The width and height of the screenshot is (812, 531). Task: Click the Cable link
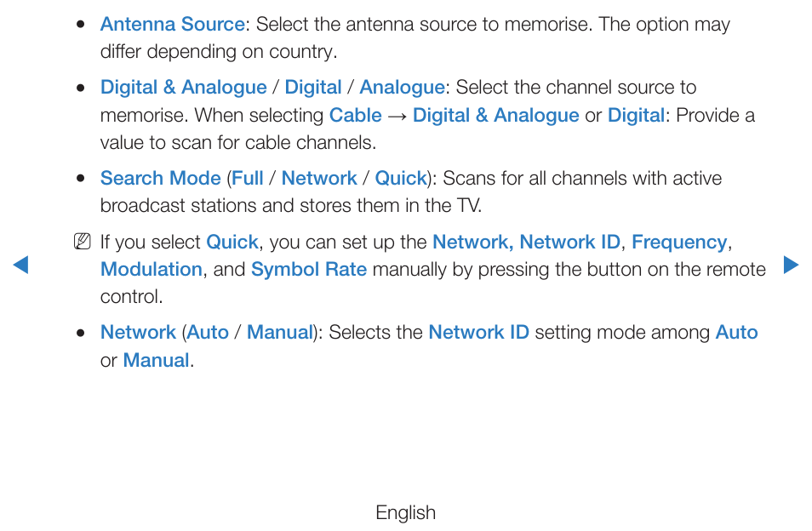(355, 115)
